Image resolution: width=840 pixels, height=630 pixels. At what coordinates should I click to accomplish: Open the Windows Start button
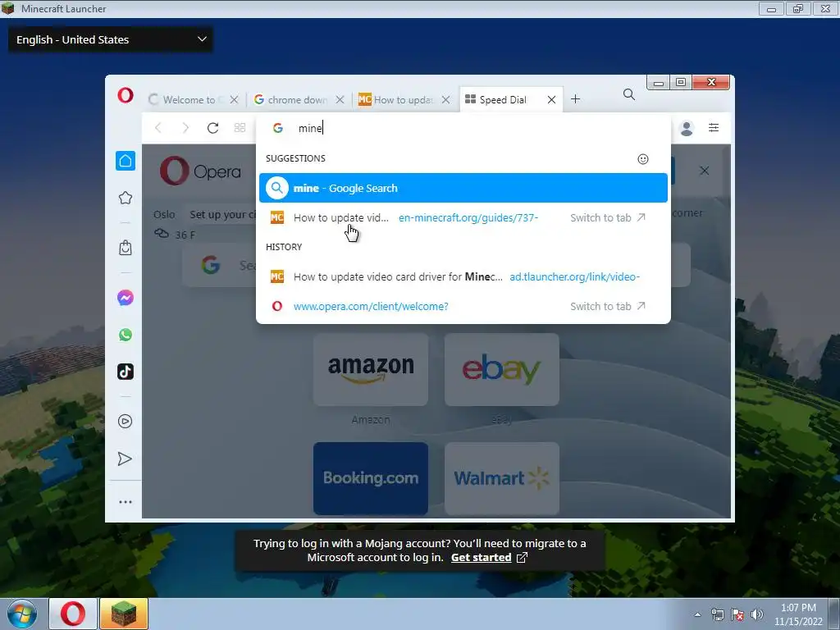[x=22, y=614]
